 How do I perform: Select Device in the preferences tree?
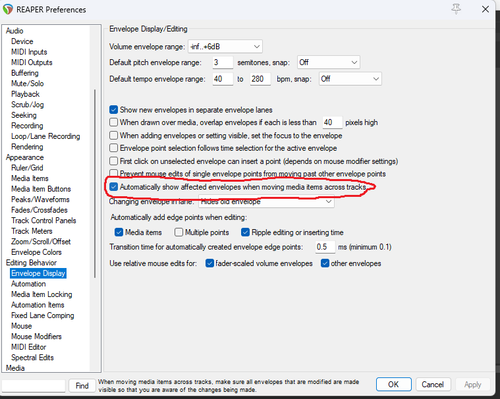coord(22,41)
